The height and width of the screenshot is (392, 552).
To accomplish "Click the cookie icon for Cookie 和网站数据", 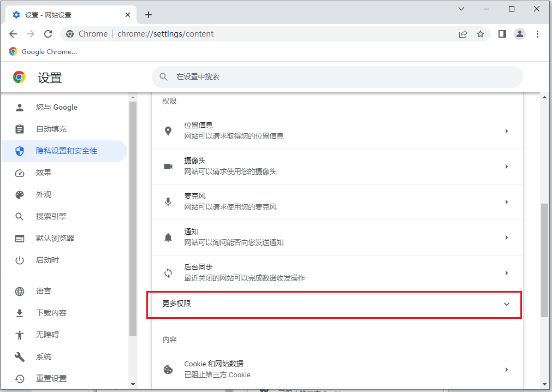I will 168,370.
